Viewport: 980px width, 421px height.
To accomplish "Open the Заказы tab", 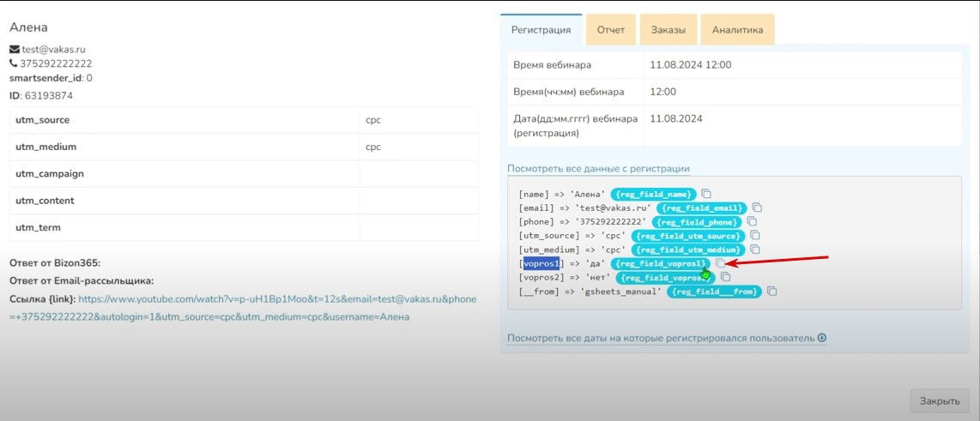I will pyautogui.click(x=668, y=30).
